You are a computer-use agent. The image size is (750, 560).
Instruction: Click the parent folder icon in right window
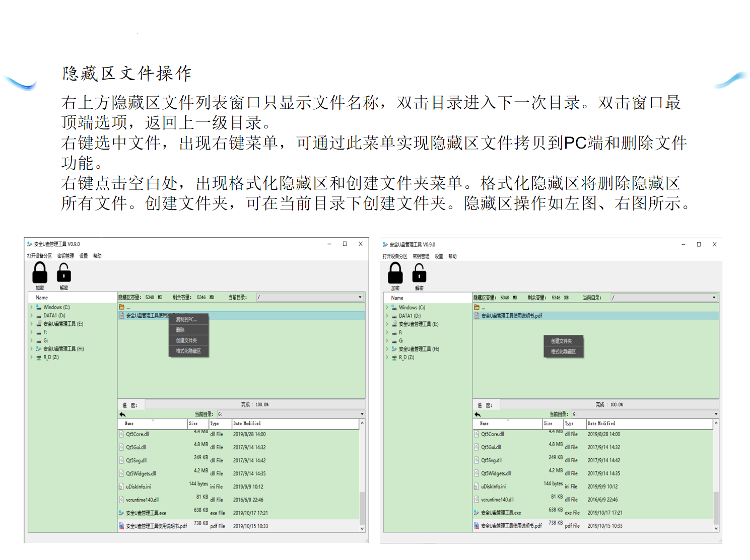pos(476,307)
